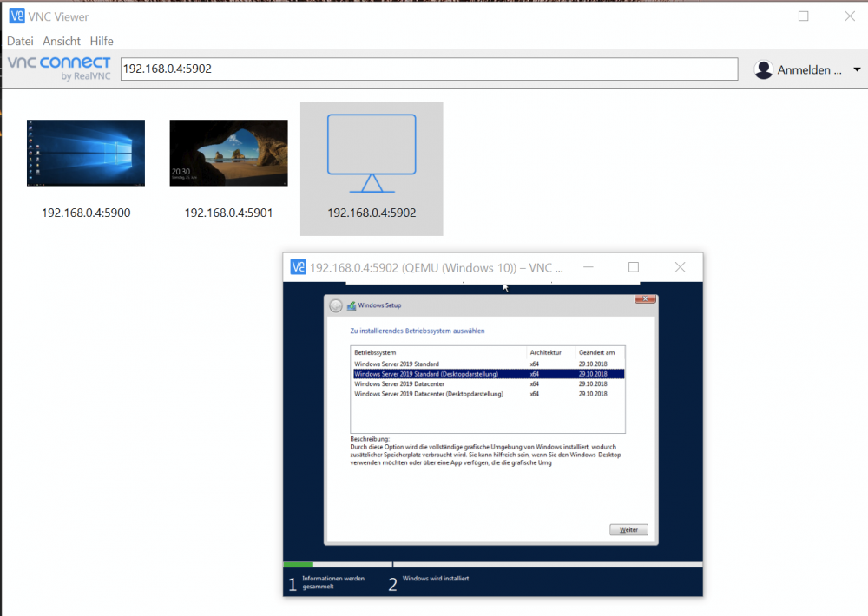Click the 192.168.0.4:5900 label text
This screenshot has height=616, width=868.
[86, 213]
